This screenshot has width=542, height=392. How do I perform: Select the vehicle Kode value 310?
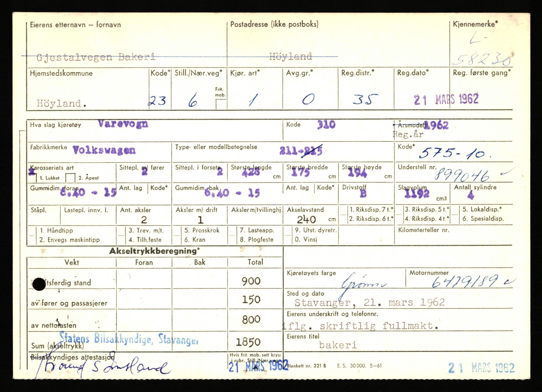326,124
